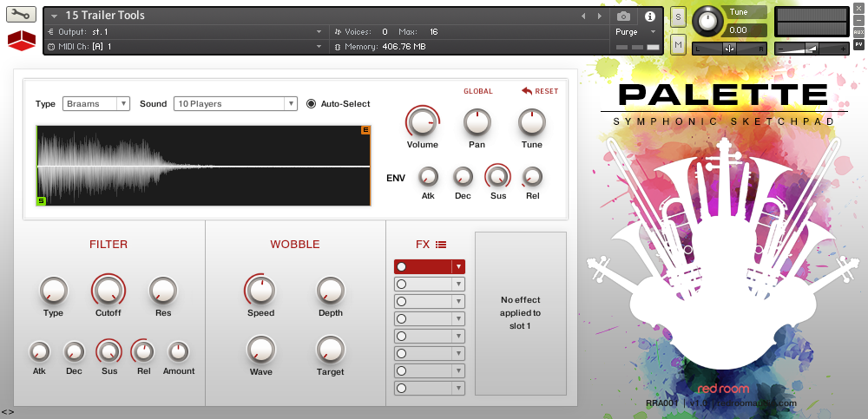The width and height of the screenshot is (868, 419).
Task: Enable the FX slot 5 power toggle
Action: [x=401, y=336]
